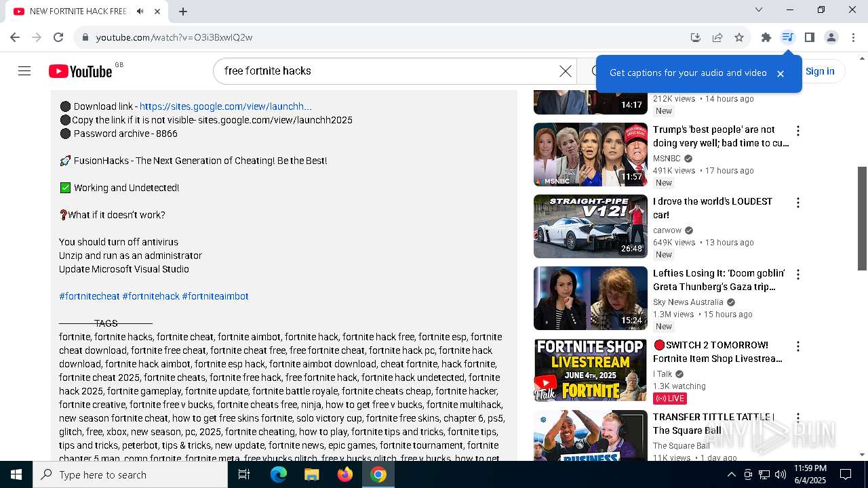Open TRANSFER TITTLE TATTLE video title
Image resolution: width=868 pixels, height=488 pixels.
point(713,424)
